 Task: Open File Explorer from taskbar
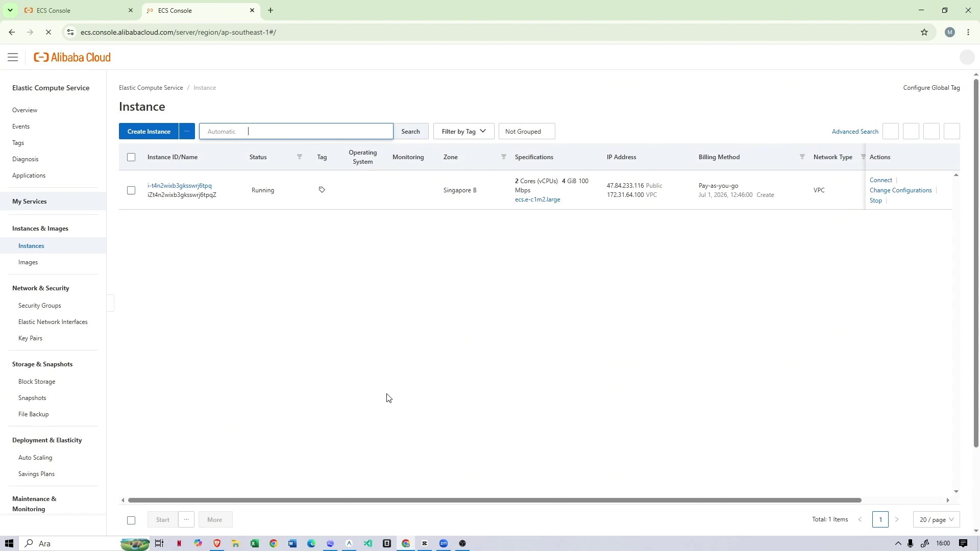(x=235, y=543)
